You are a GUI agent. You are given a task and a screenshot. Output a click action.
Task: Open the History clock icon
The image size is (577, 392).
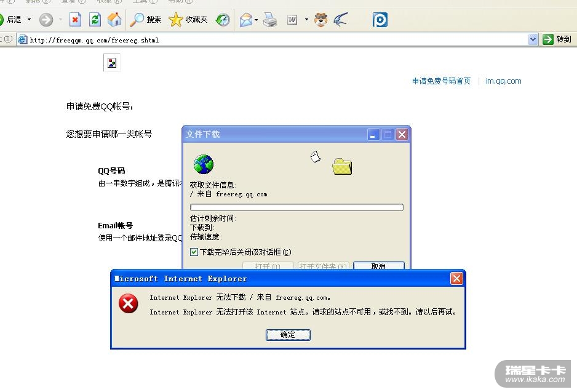pos(223,20)
